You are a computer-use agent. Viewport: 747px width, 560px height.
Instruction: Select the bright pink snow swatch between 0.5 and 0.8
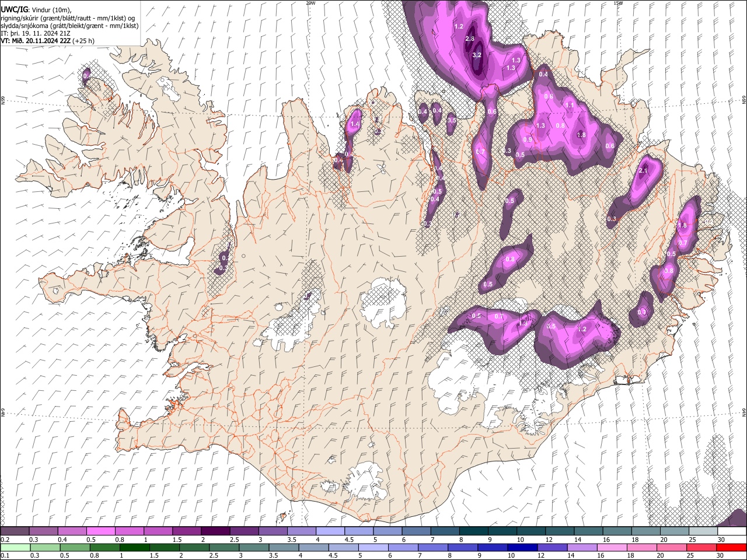pos(100,531)
